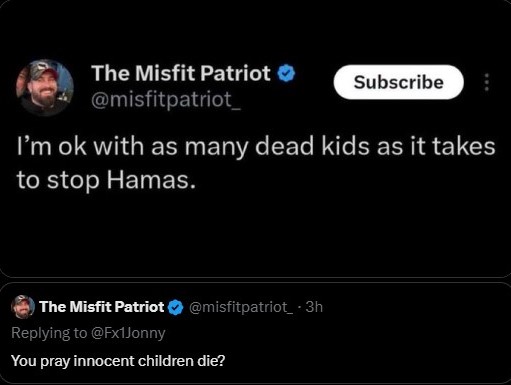
Task: Click the small avatar in the quoted reply
Action: (23, 307)
